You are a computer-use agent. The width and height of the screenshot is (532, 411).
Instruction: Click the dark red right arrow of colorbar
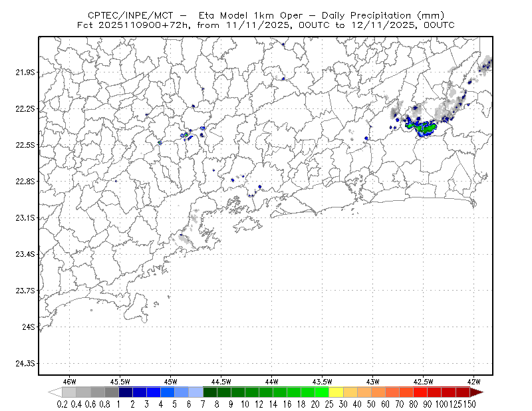click(x=477, y=392)
